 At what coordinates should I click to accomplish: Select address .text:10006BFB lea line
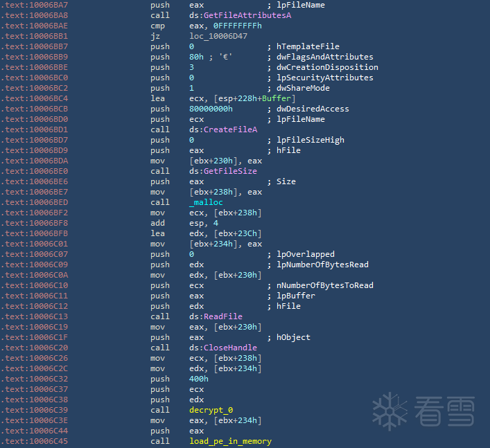click(x=35, y=233)
